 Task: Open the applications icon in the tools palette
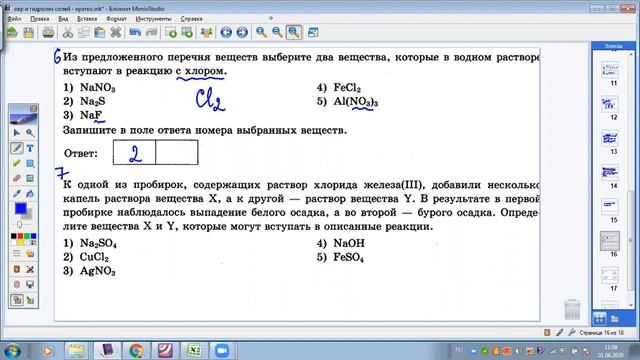click(17, 269)
